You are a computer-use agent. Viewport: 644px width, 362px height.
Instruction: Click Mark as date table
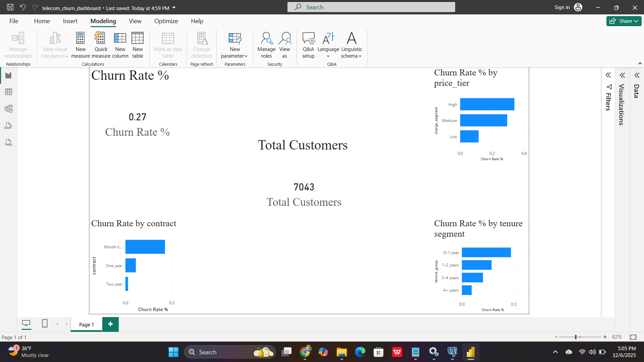(168, 45)
